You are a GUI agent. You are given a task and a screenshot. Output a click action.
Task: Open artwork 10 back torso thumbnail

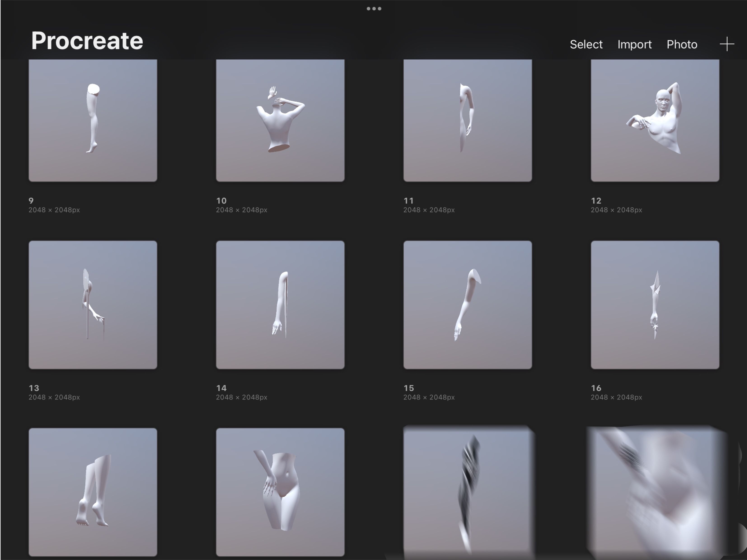[280, 120]
